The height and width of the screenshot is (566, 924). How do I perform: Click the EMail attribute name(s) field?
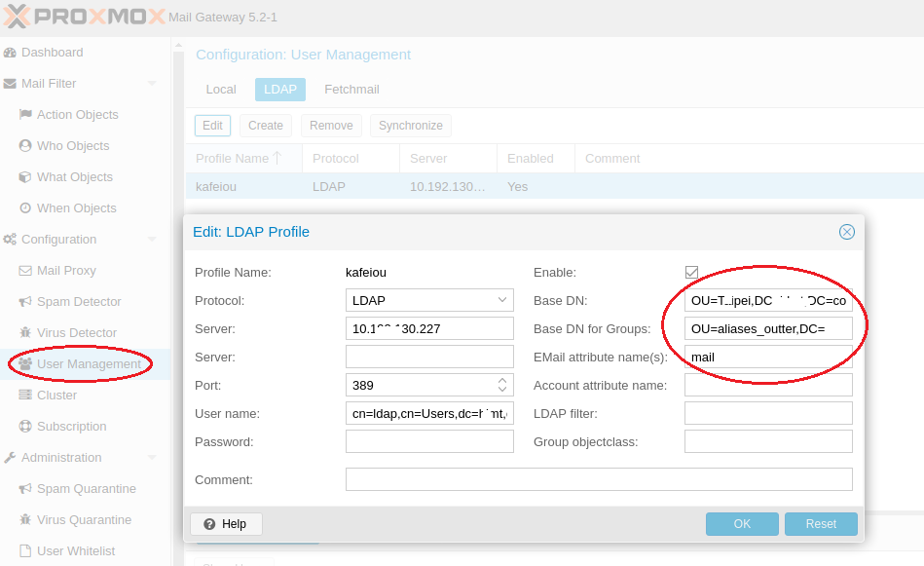coord(768,357)
